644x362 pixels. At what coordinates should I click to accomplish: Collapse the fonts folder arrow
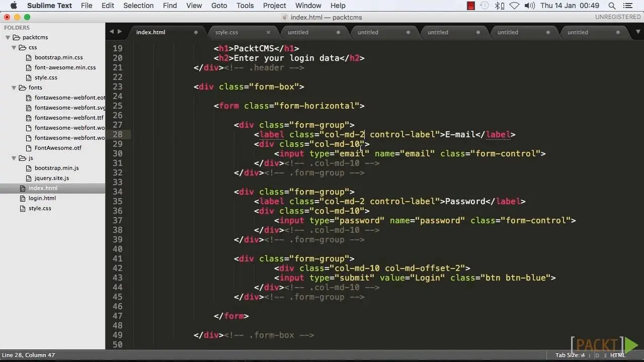tap(14, 87)
